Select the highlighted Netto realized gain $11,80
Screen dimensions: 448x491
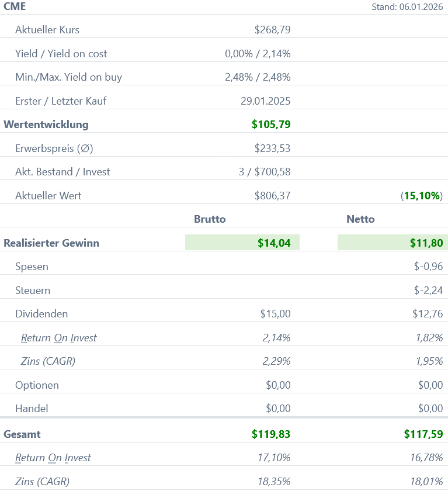426,243
